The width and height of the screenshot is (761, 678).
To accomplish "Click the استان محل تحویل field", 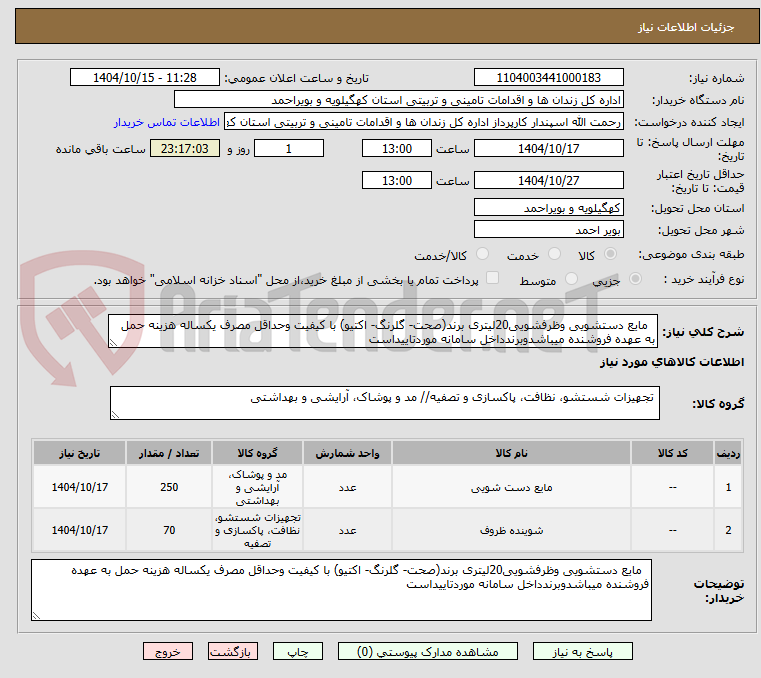I will point(548,208).
